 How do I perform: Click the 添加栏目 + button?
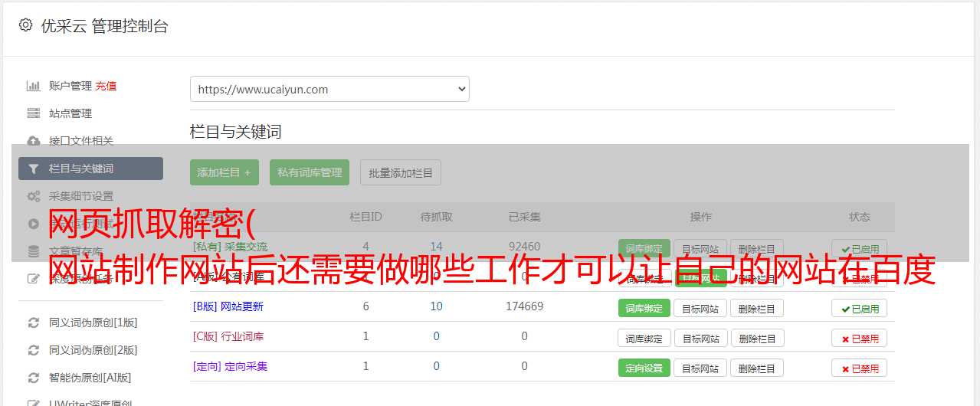[x=225, y=172]
